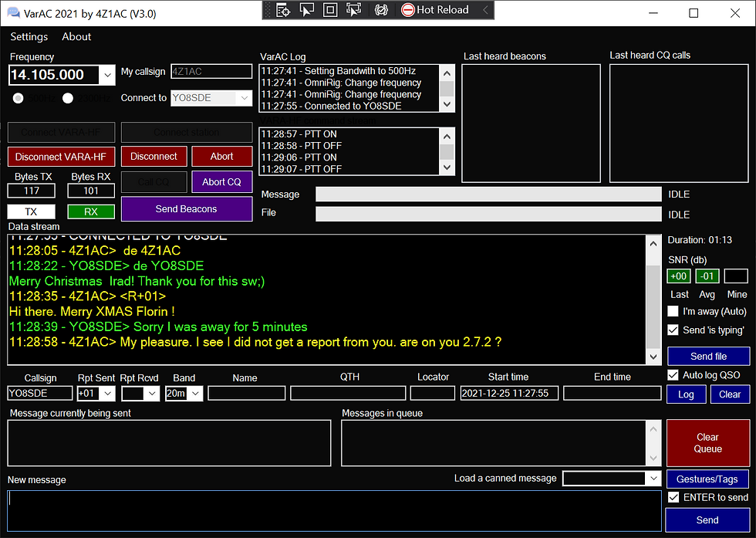Image resolution: width=756 pixels, height=538 pixels.
Task: Click the Avg SNR value -01
Action: point(707,276)
